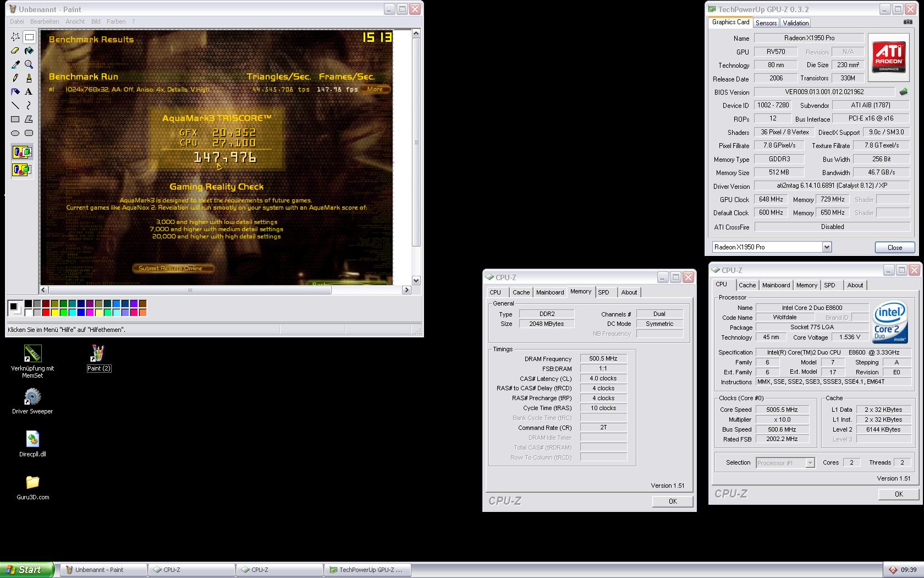Screen dimensions: 924x578
Task: Click the Intel Core 2 Duo logo
Action: coord(889,322)
